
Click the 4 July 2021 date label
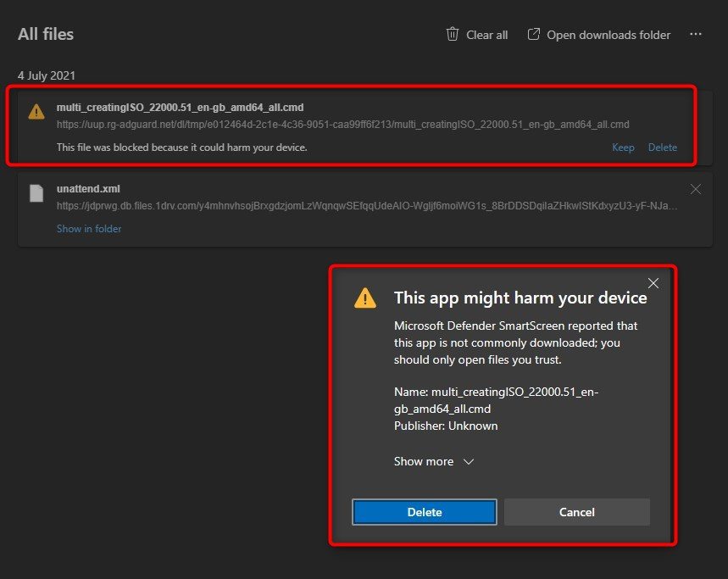click(47, 75)
